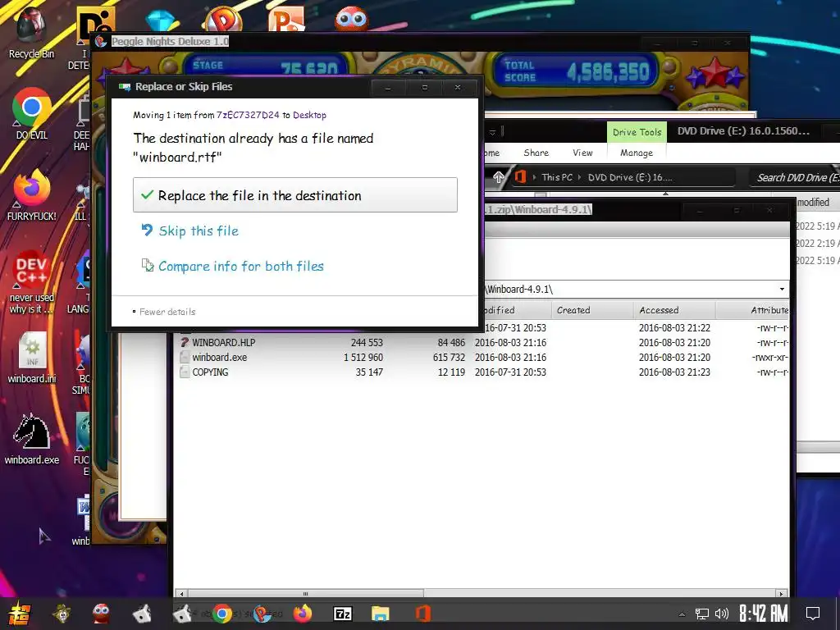Screen dimensions: 840x630
Task: Switch to Share tab in Explorer
Action: pos(536,153)
